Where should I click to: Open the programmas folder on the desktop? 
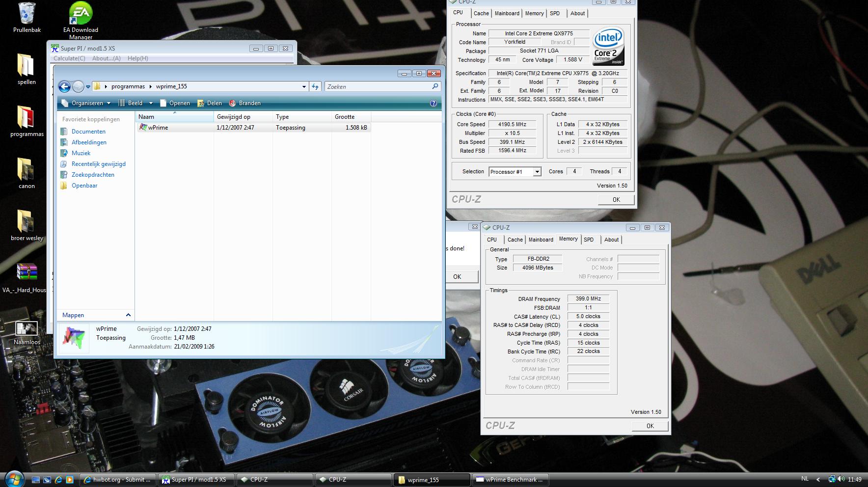(26, 117)
